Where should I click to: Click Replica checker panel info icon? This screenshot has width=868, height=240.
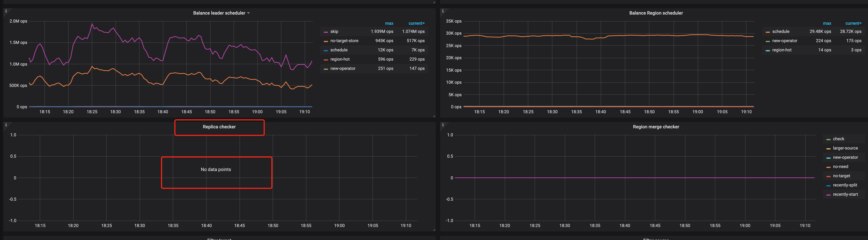click(6, 125)
